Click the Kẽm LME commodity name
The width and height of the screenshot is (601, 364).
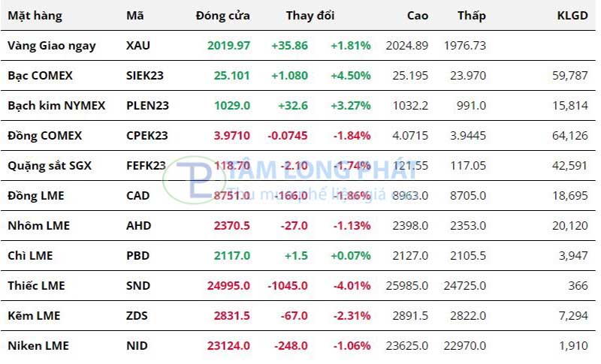click(x=35, y=316)
